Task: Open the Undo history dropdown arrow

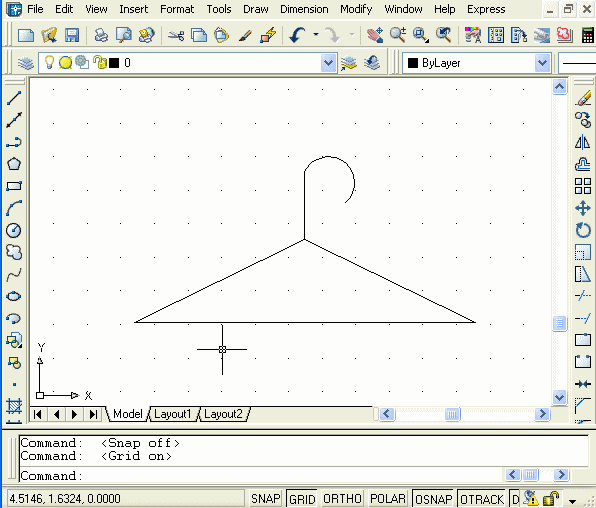Action: (x=316, y=35)
